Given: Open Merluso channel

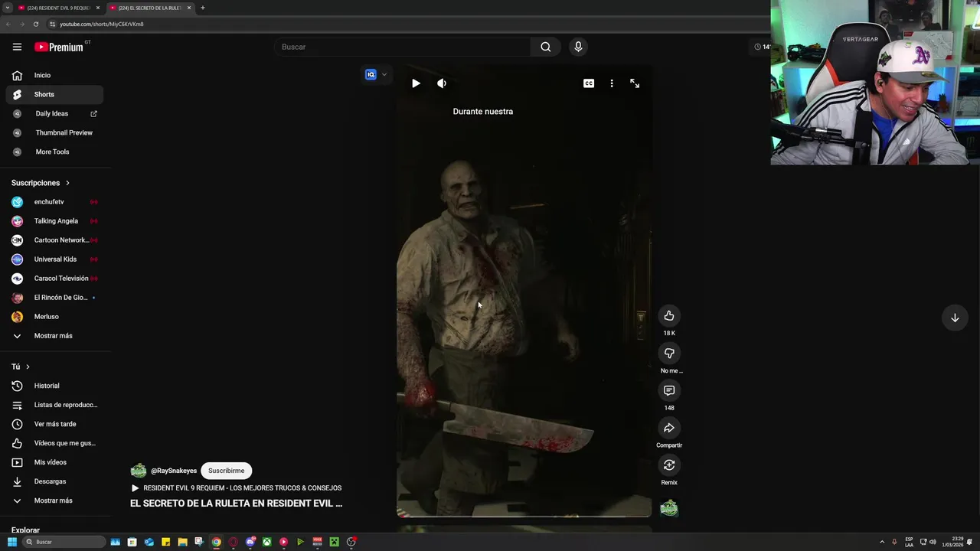Looking at the screenshot, I should (54, 317).
